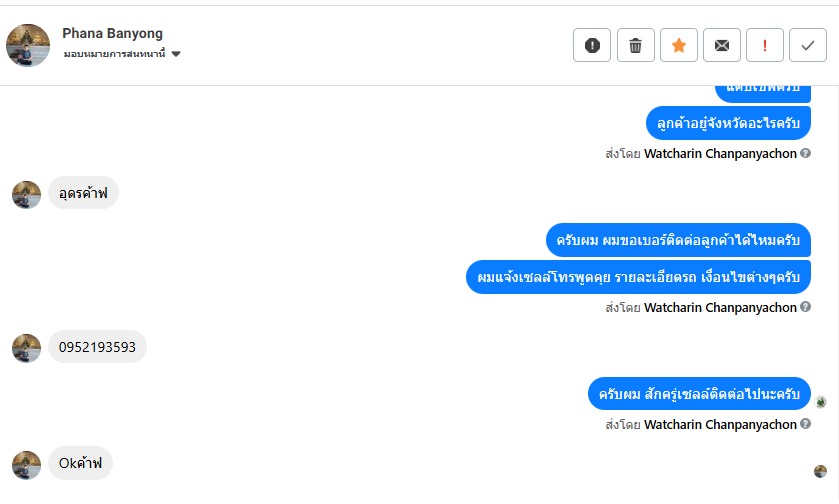Screen dimensions: 839x504
Task: Click help icon beside last sender label
Action: click(x=806, y=425)
